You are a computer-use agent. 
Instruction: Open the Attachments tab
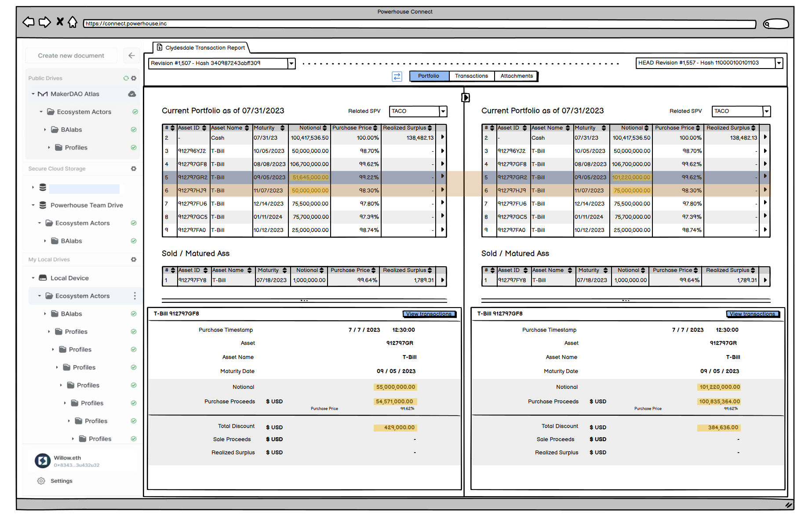click(x=516, y=76)
